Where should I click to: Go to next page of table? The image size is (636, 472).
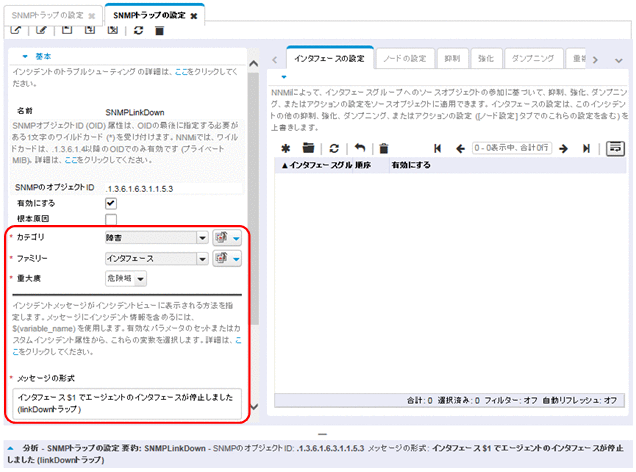pos(563,149)
